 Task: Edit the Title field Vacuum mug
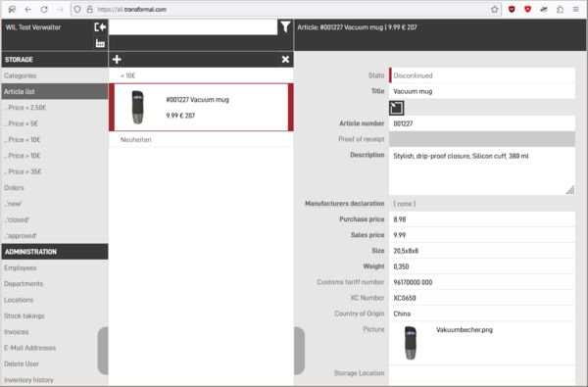pos(482,91)
